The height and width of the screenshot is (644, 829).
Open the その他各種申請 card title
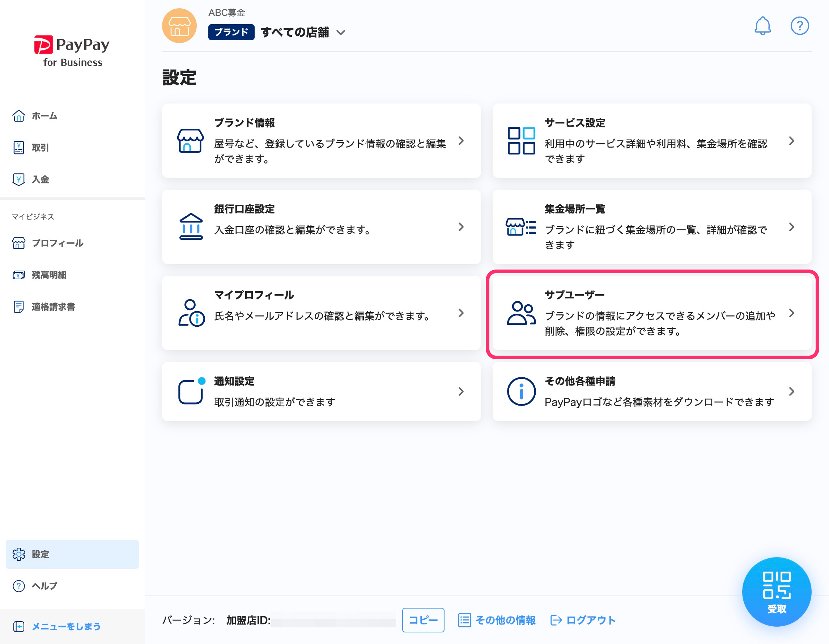pyautogui.click(x=580, y=381)
